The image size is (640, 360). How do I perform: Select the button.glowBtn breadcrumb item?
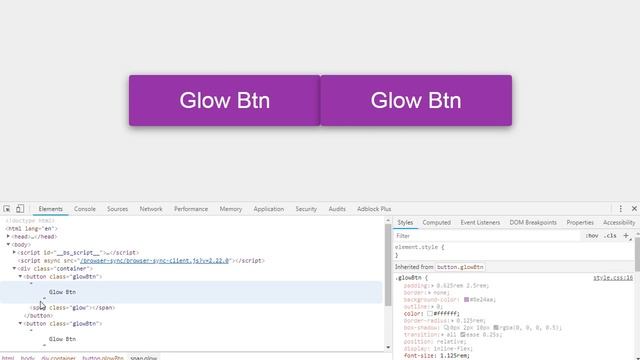pyautogui.click(x=103, y=358)
